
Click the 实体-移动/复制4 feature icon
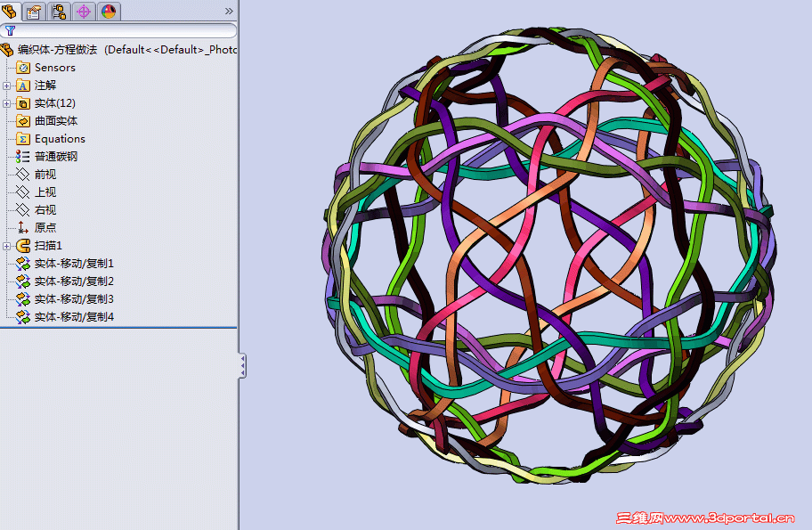point(23,316)
